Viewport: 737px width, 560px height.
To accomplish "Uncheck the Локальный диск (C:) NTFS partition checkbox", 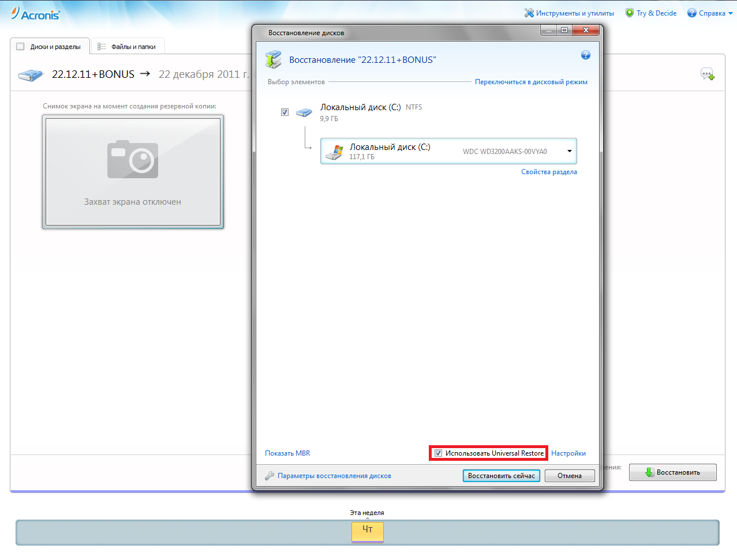I will [285, 112].
